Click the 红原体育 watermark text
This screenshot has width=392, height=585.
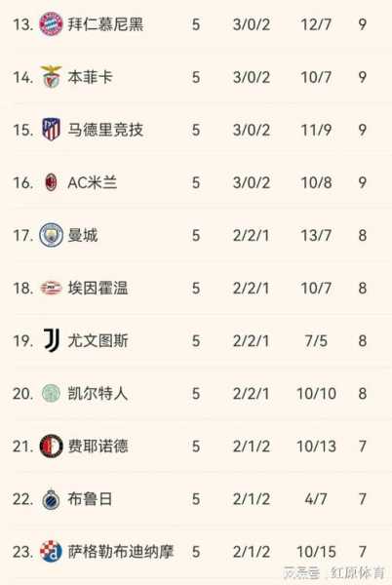click(x=357, y=572)
